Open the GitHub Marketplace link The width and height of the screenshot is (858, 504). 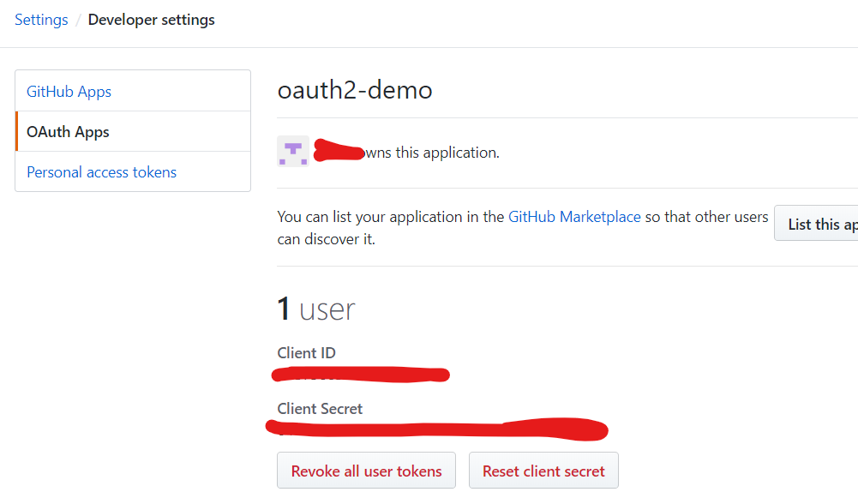point(574,216)
